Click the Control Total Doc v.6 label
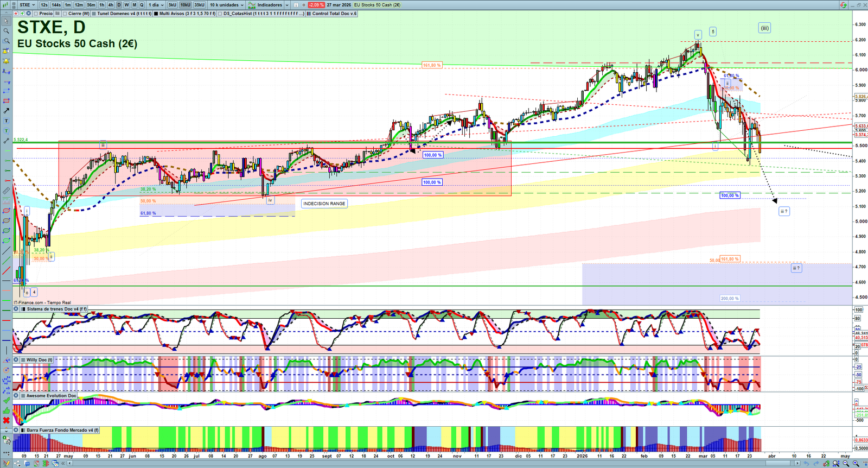 335,14
